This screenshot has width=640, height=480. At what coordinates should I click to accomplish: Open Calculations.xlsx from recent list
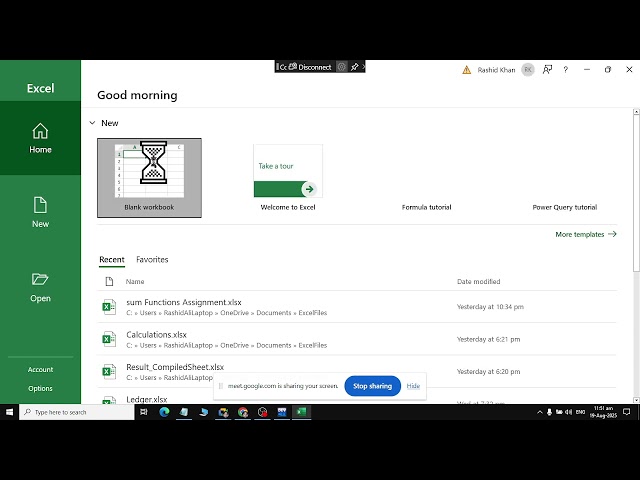(x=357, y=339)
